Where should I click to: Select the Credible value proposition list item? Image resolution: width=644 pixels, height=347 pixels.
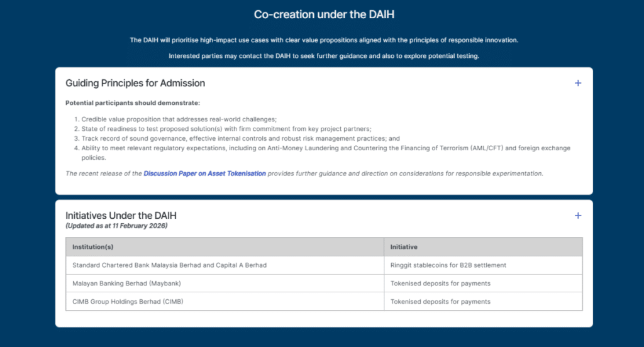pos(179,119)
